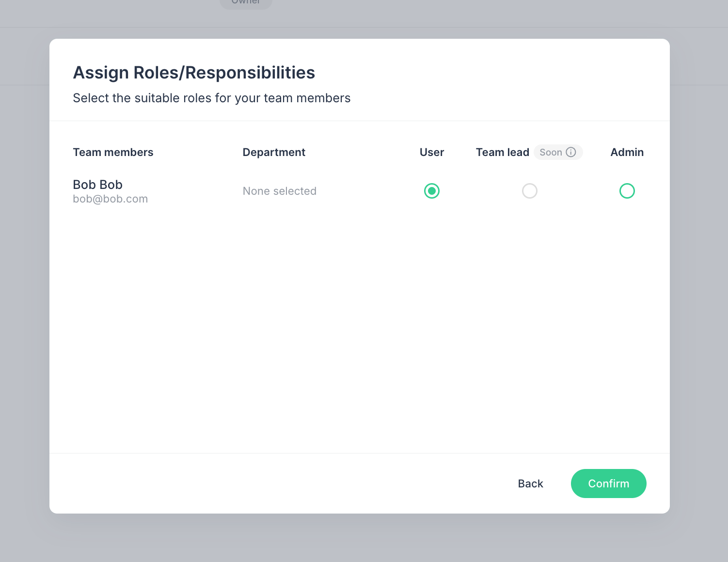
Task: Click the info icon beside Soon
Action: (571, 152)
